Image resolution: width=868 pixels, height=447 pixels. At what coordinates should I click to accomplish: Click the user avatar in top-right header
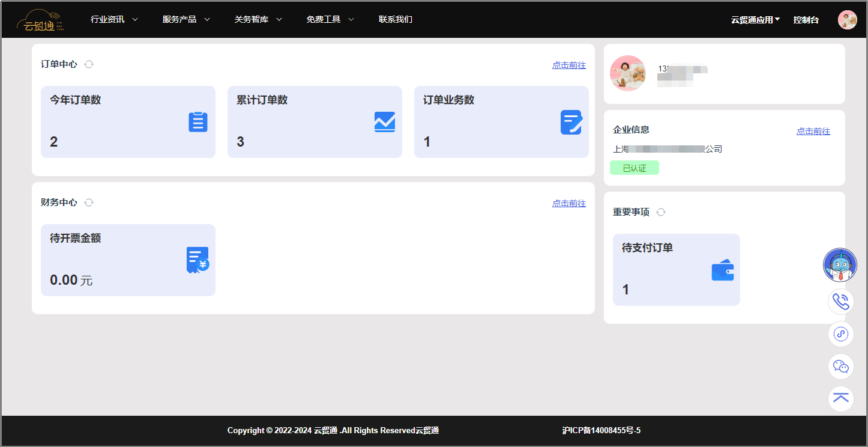tap(847, 20)
